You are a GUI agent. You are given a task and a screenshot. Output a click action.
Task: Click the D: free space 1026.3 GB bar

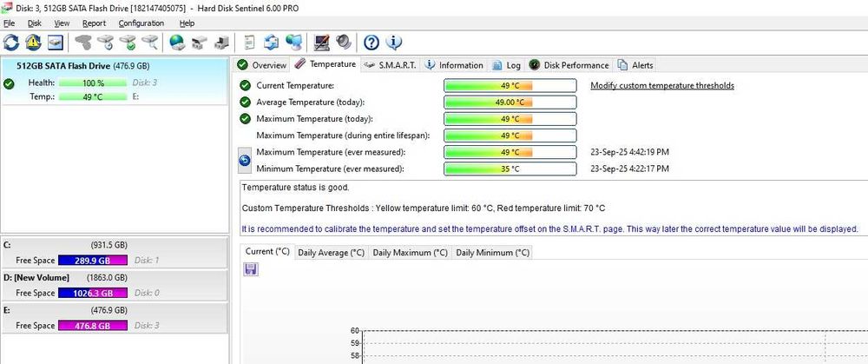pyautogui.click(x=93, y=293)
